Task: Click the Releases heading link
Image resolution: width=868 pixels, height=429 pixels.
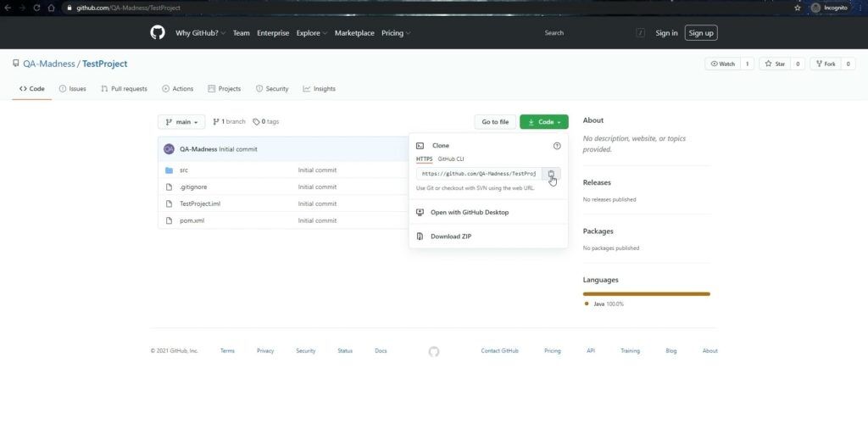Action: pos(597,182)
